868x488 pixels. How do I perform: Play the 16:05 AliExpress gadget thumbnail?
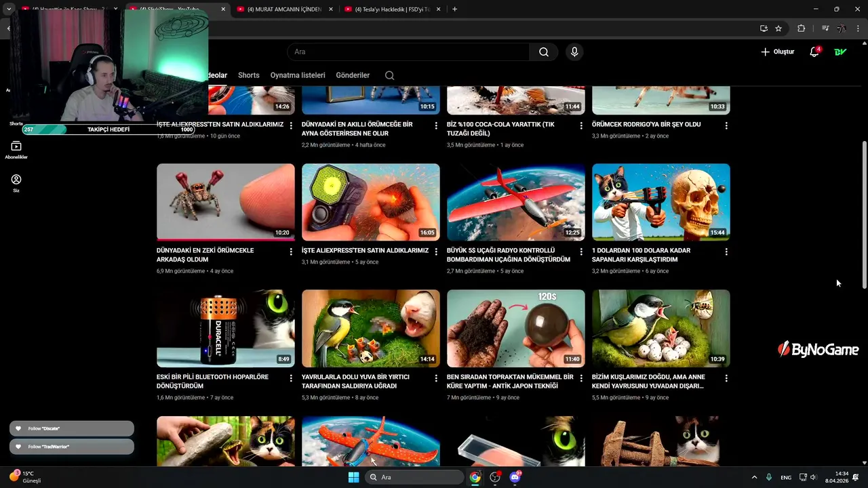371,202
